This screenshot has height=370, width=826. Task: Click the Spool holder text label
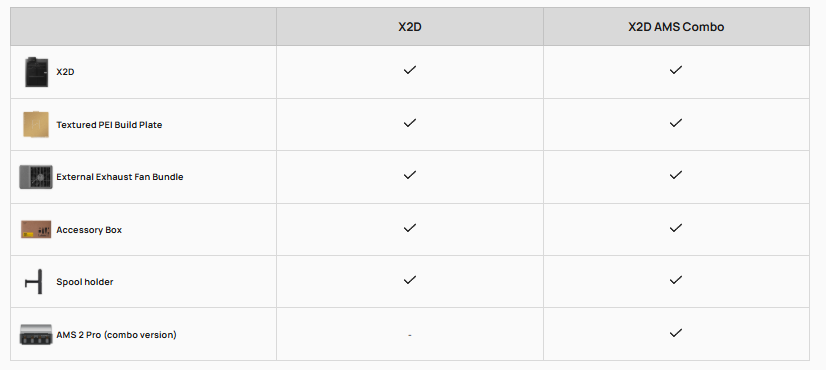pyautogui.click(x=85, y=282)
